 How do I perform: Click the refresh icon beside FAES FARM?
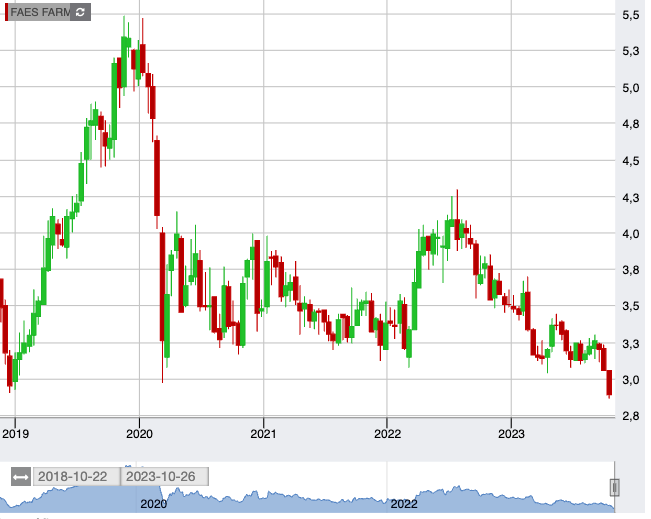pyautogui.click(x=80, y=12)
